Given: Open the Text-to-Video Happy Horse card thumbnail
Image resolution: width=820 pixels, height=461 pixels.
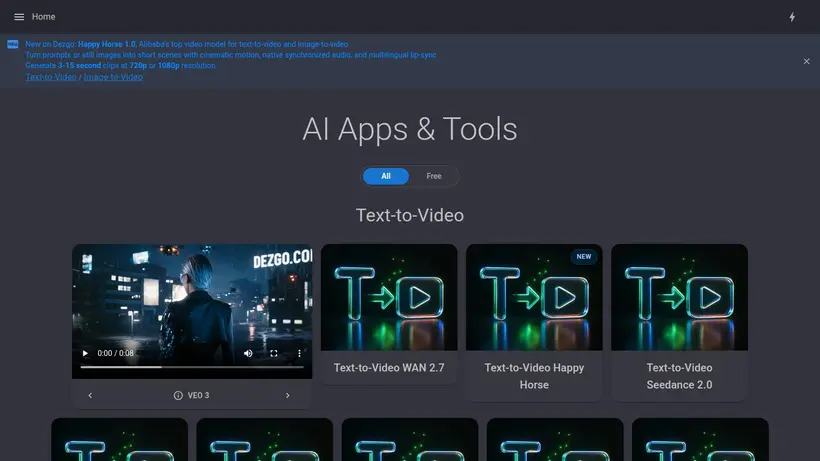Looking at the screenshot, I should [x=534, y=297].
